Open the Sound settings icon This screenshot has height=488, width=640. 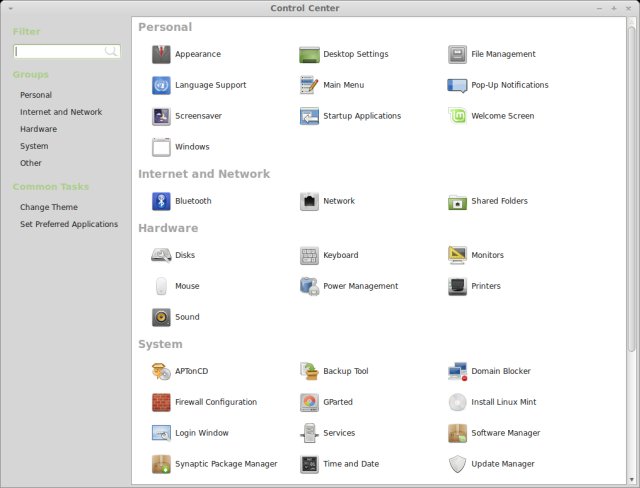point(161,317)
